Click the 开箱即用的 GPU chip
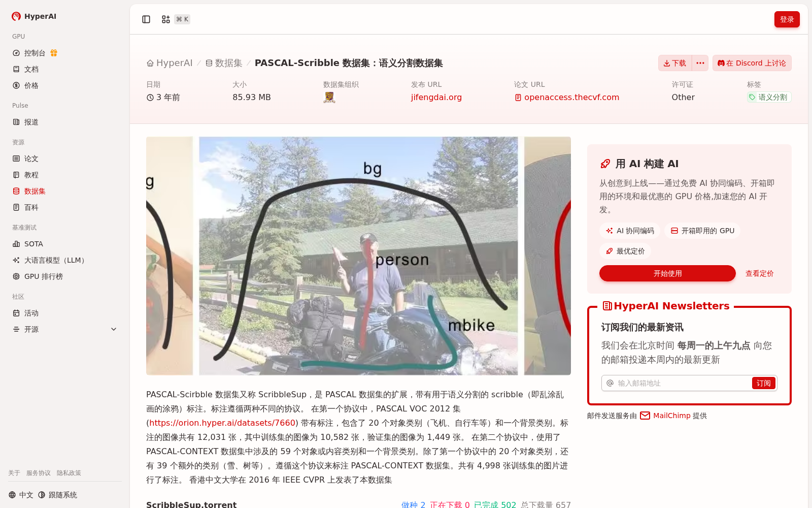Image resolution: width=812 pixels, height=508 pixels. click(x=702, y=231)
